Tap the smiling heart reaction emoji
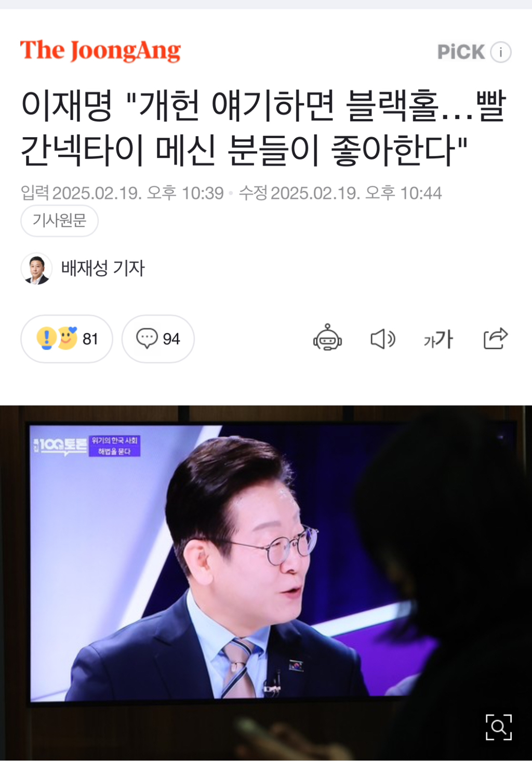 pos(67,338)
